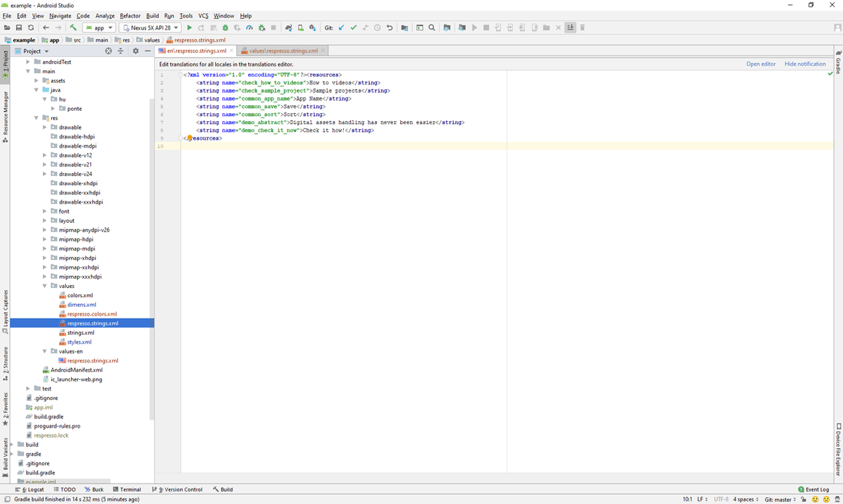Click the Debug app bug icon
The image size is (843, 504).
225,28
